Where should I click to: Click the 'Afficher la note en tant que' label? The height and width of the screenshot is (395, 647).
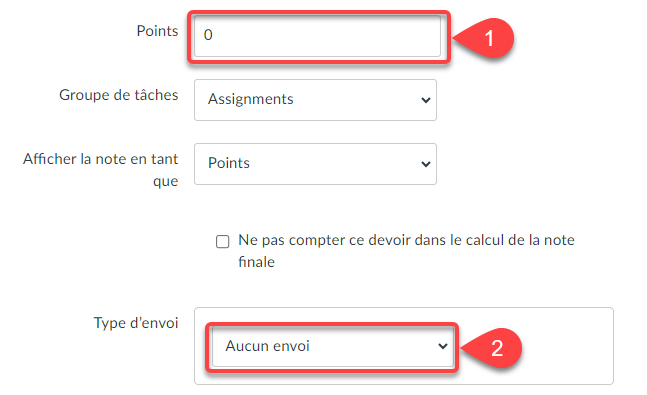[101, 170]
